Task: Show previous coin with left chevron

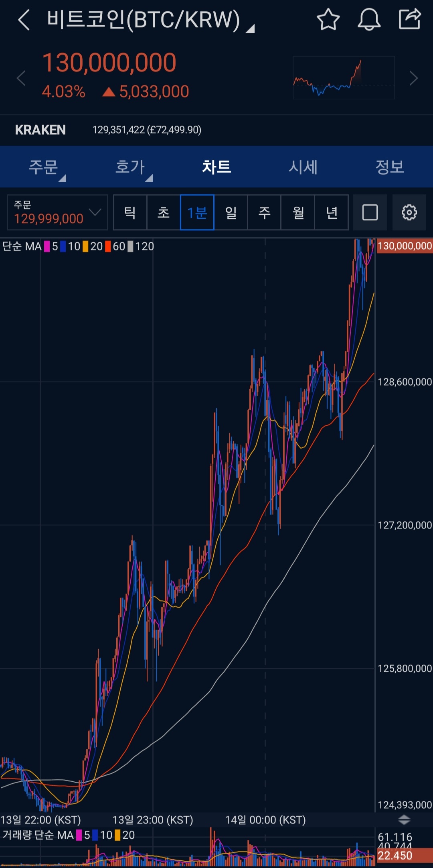Action: (x=21, y=78)
